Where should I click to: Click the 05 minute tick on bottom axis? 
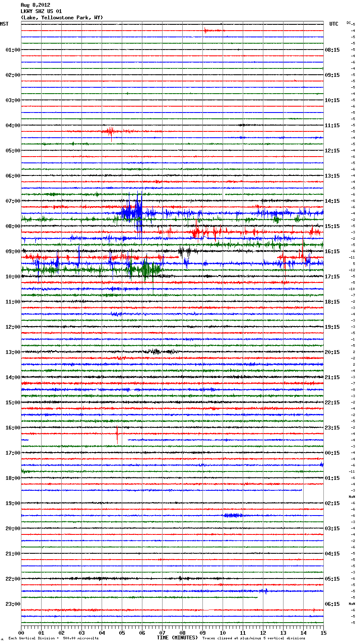click(x=122, y=633)
